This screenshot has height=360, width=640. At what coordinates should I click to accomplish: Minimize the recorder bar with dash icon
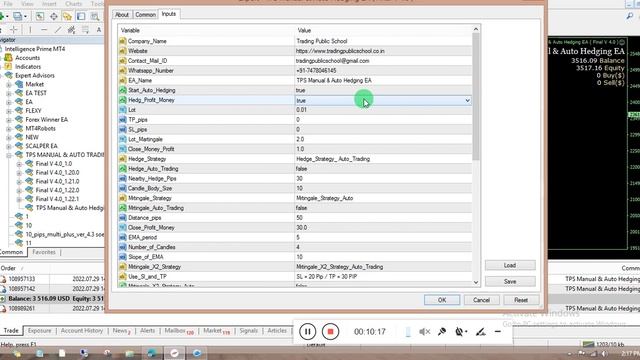click(x=498, y=331)
